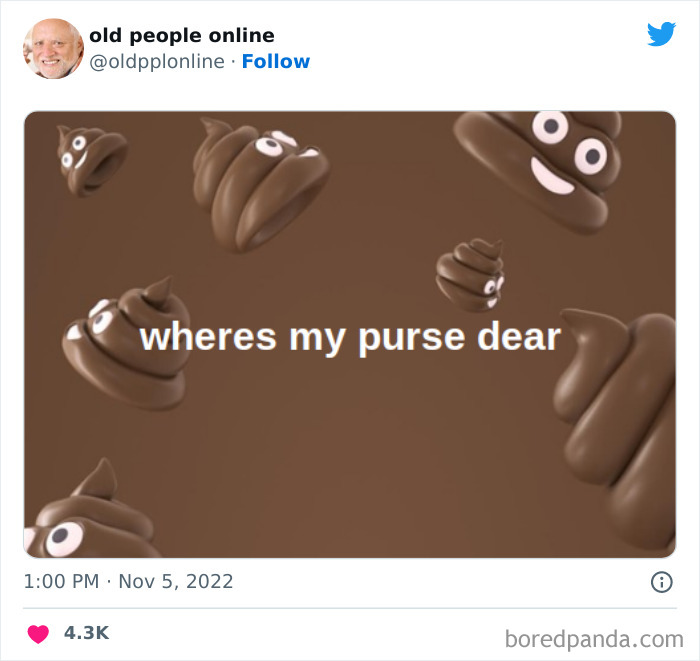
Task: Follow the @oldpplonline account
Action: [275, 62]
